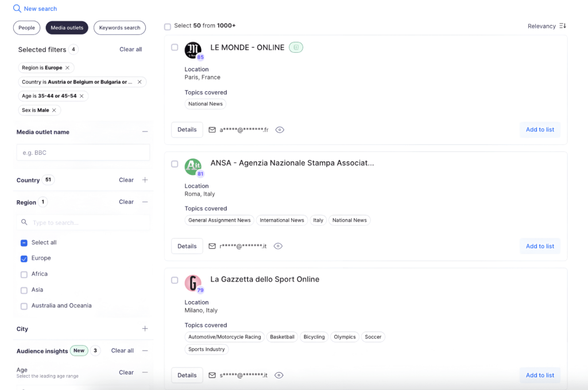Collapse the Audience insights section
This screenshot has width=588, height=390.
coord(145,350)
